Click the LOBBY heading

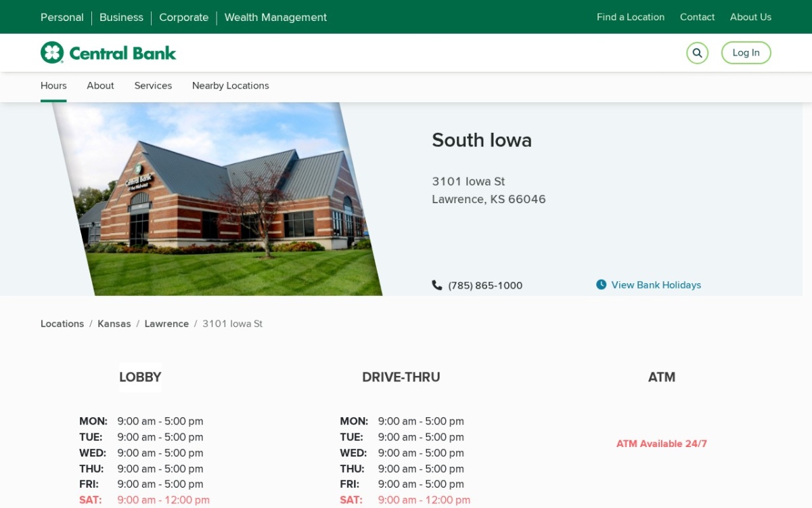(x=140, y=377)
